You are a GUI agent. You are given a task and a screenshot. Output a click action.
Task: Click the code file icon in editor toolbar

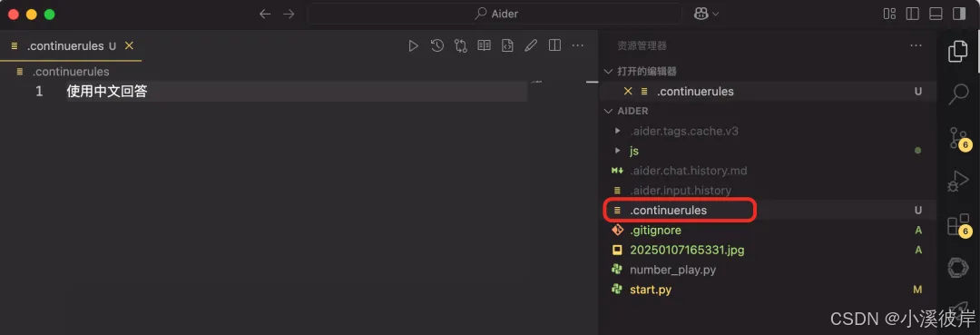point(507,45)
